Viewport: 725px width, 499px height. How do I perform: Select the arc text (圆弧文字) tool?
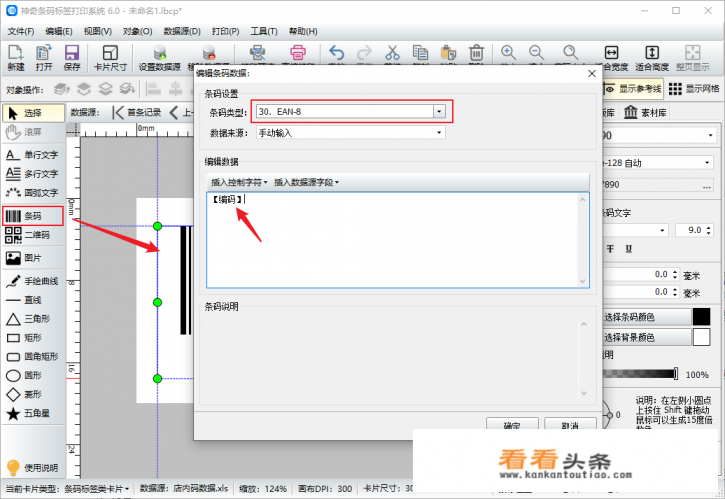(x=33, y=192)
